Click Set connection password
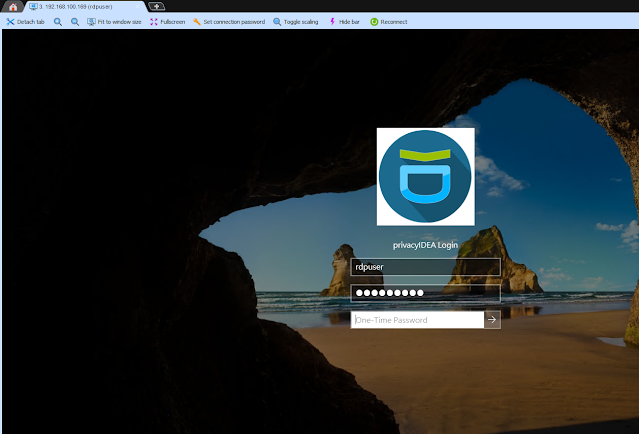Screen dimensions: 639x434 229,22
